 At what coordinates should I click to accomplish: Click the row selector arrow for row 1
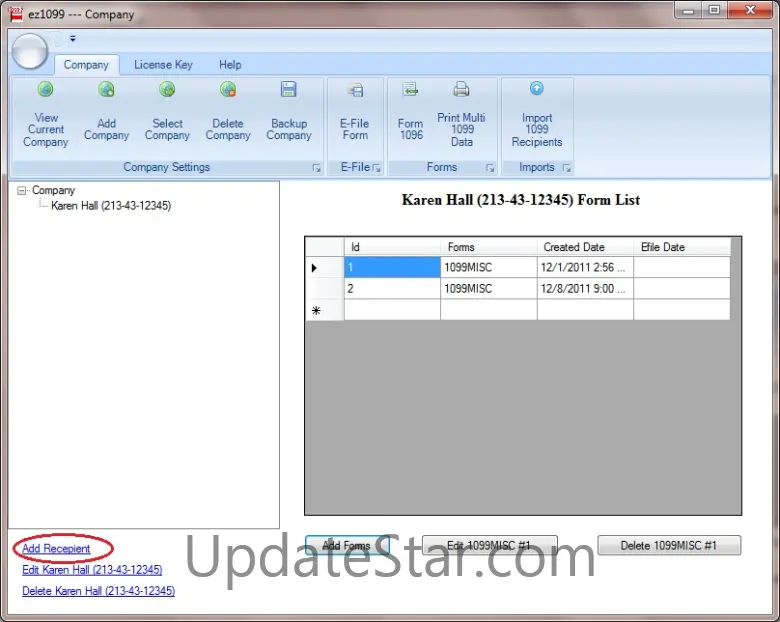325,268
